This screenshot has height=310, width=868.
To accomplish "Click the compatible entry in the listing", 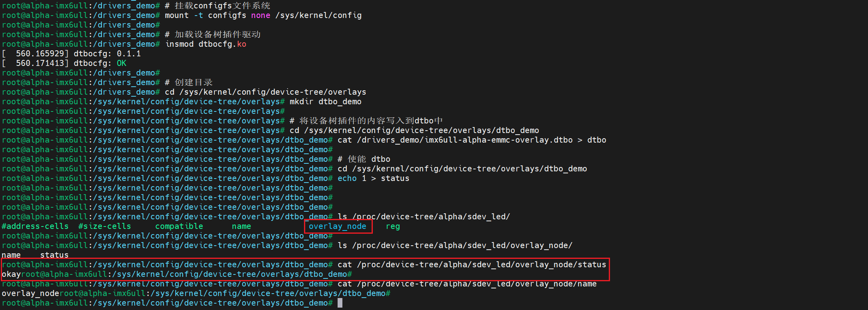I will pyautogui.click(x=179, y=227).
